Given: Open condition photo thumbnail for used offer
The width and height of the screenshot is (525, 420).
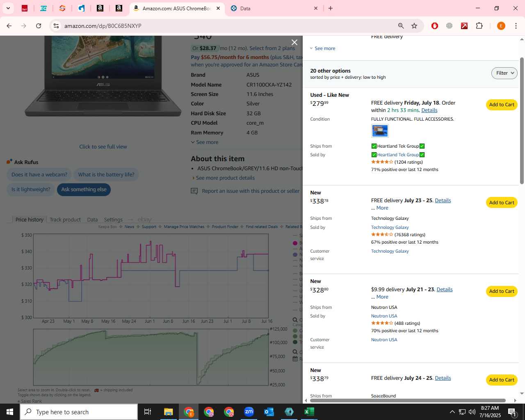Looking at the screenshot, I should tap(380, 131).
